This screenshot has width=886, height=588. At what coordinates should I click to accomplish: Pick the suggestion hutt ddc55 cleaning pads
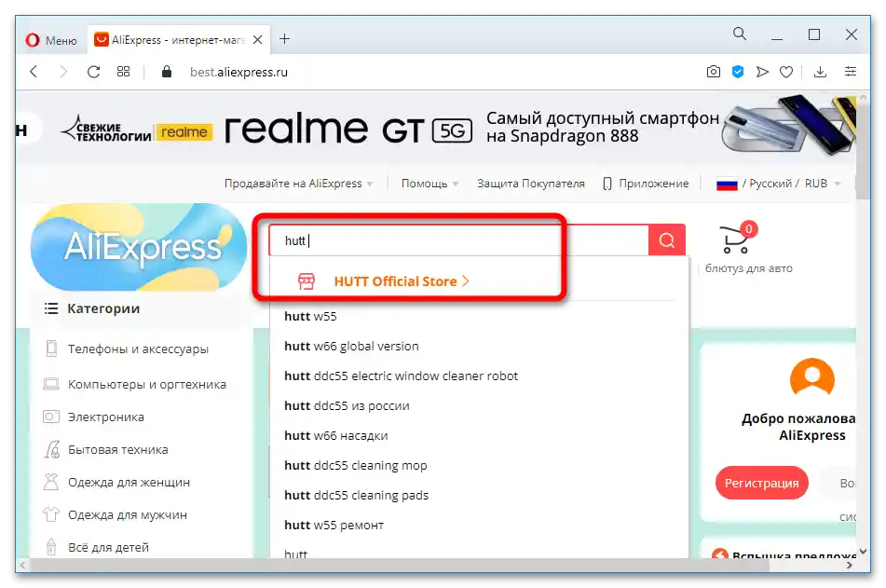(357, 495)
